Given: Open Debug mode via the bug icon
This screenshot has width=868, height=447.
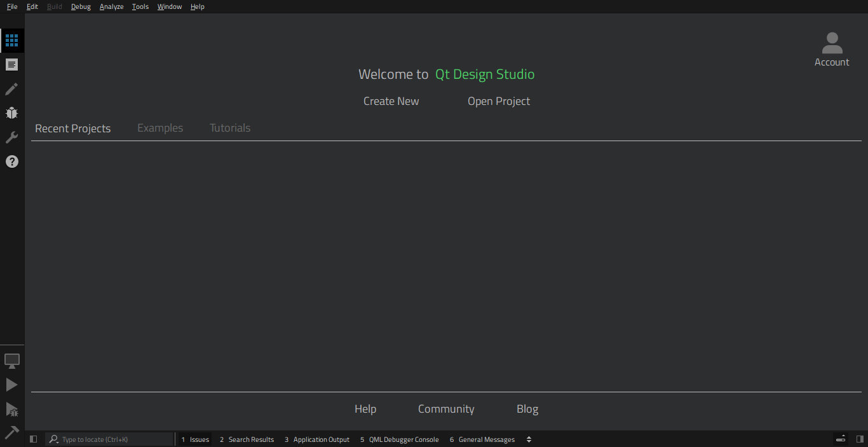Looking at the screenshot, I should tap(11, 113).
